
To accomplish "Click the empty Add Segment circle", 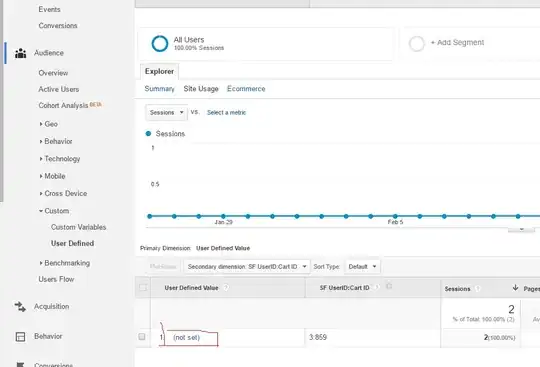I will [417, 43].
